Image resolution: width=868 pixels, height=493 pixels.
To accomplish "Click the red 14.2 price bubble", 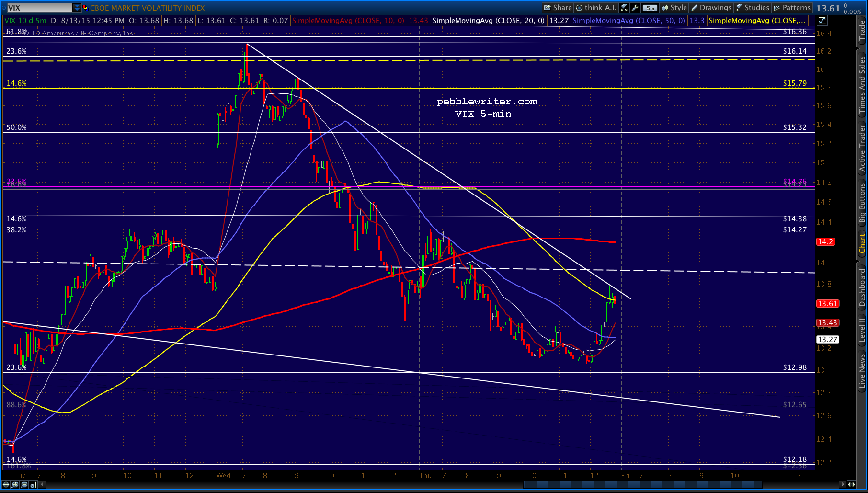I will click(x=825, y=242).
